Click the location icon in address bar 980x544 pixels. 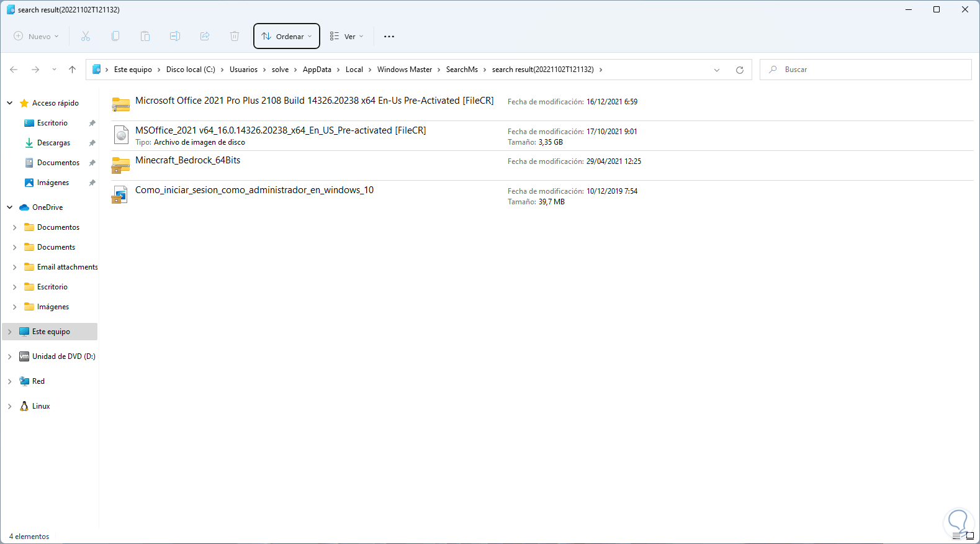97,70
